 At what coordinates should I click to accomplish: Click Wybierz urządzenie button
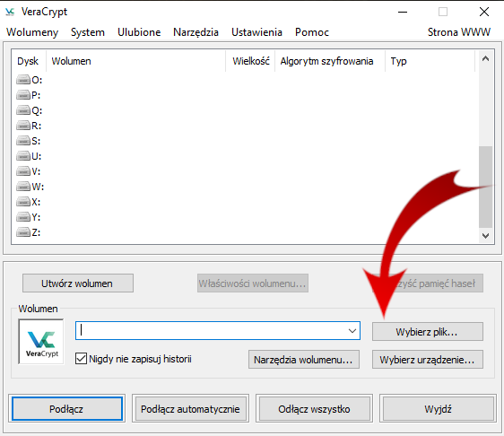tap(428, 359)
